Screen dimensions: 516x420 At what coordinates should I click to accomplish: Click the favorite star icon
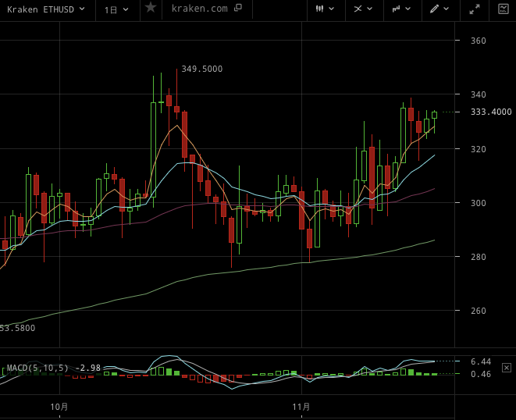(x=151, y=7)
